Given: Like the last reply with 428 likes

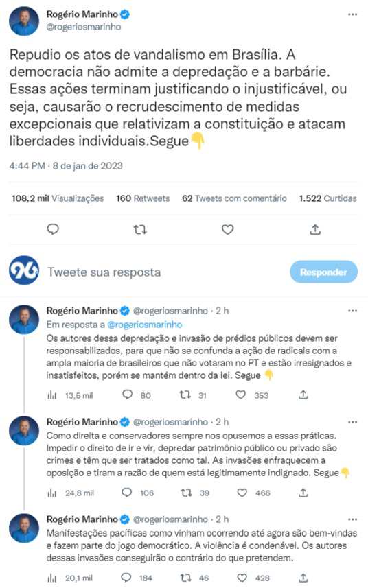Looking at the screenshot, I should 242,578.
